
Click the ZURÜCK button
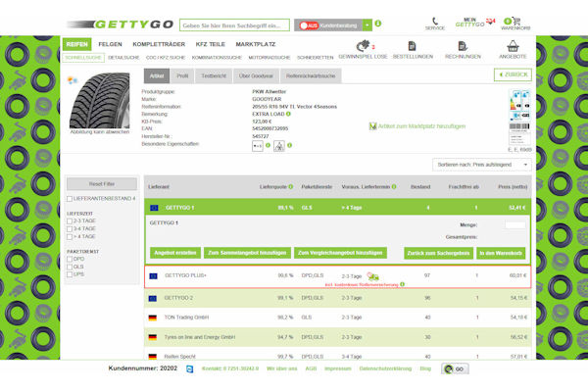[x=513, y=74]
